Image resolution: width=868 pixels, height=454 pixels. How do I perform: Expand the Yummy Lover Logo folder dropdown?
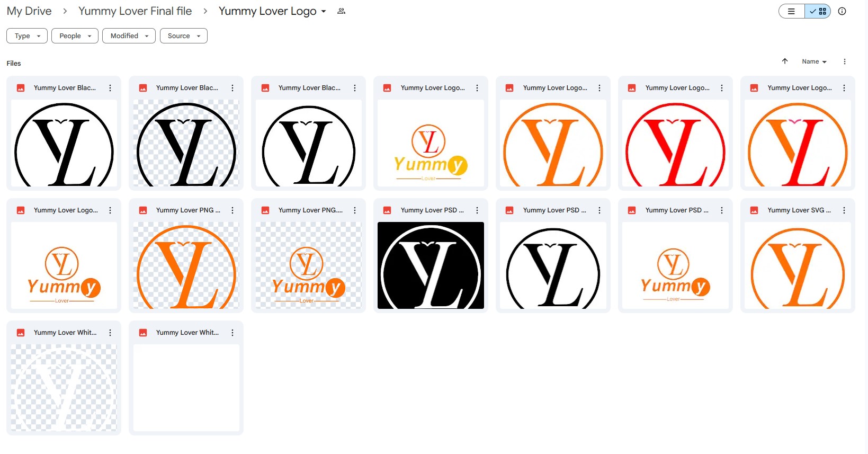324,11
